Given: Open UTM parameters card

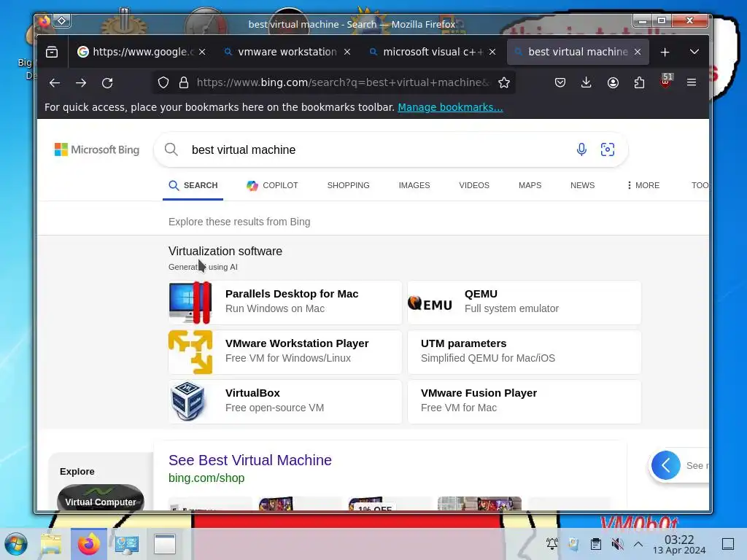Looking at the screenshot, I should [524, 352].
